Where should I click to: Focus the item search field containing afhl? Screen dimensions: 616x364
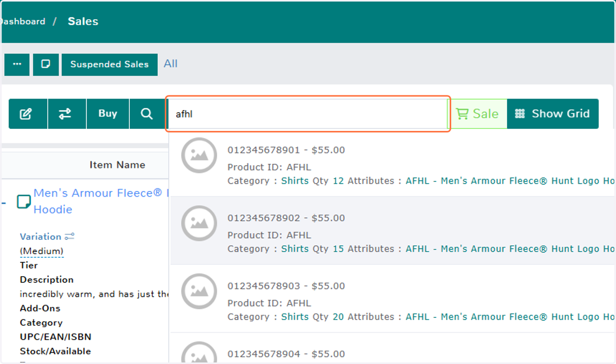coord(307,114)
